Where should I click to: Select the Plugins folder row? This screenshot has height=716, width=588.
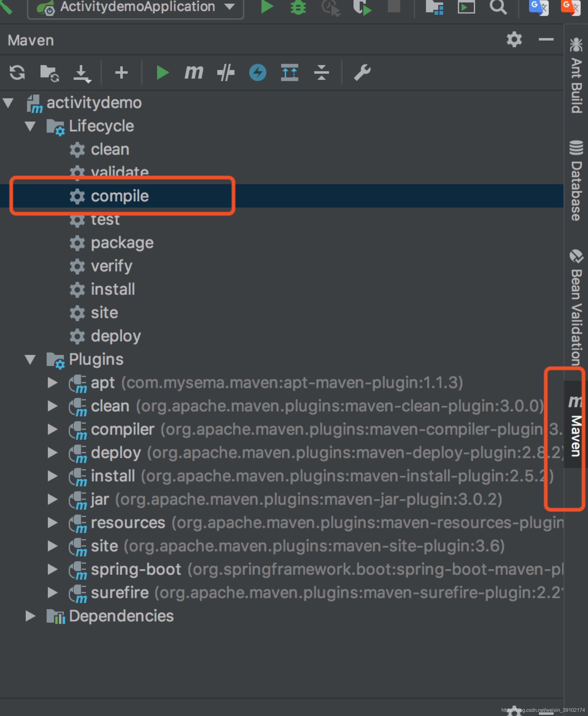pyautogui.click(x=282, y=359)
